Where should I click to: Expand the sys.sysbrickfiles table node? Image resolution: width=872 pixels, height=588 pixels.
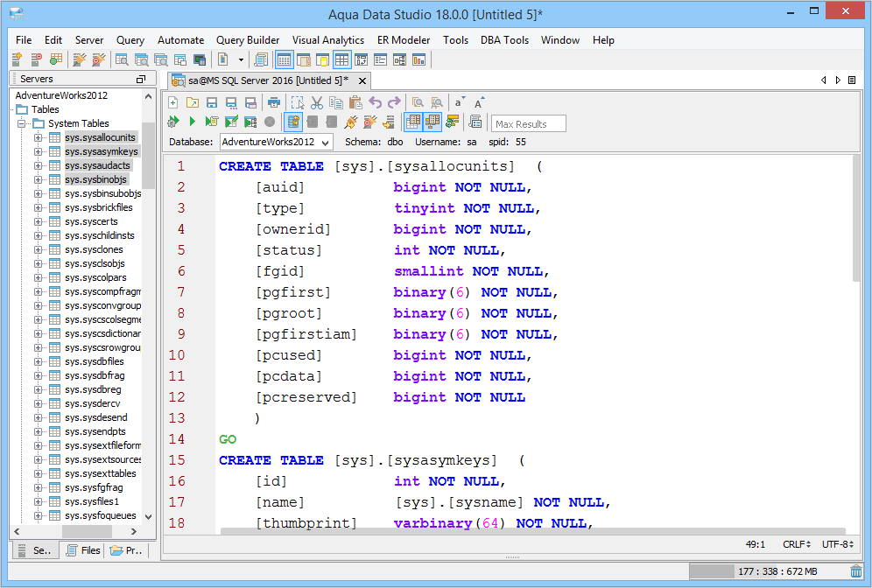coord(39,207)
